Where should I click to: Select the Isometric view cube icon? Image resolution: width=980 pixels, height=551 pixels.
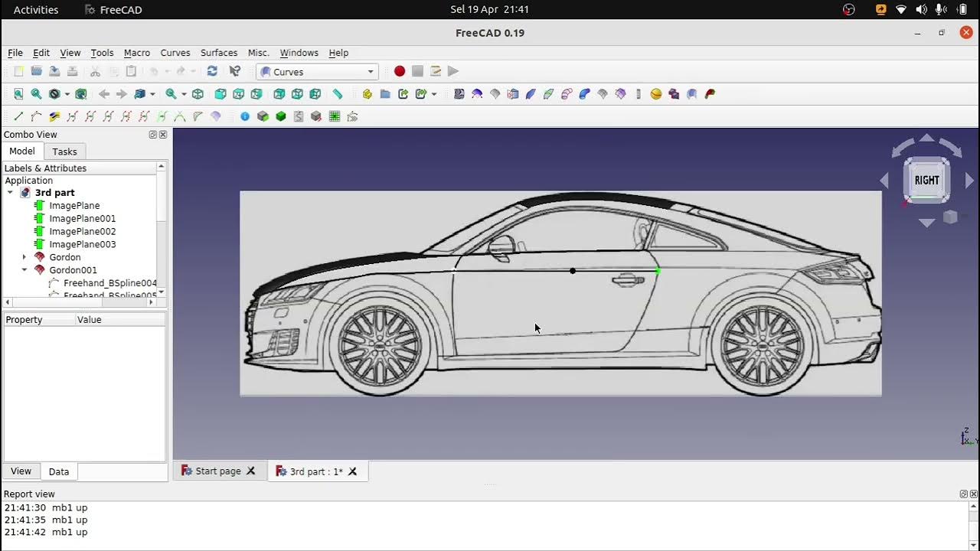[198, 94]
